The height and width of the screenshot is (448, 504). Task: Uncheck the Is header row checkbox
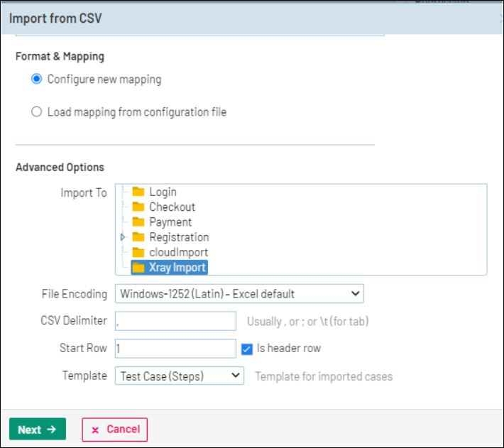coord(247,349)
